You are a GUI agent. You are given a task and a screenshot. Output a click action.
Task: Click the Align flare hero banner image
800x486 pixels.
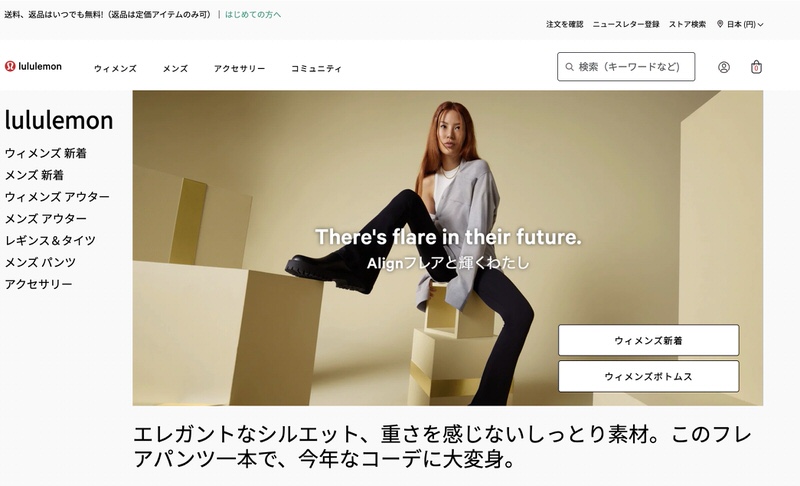(448, 248)
